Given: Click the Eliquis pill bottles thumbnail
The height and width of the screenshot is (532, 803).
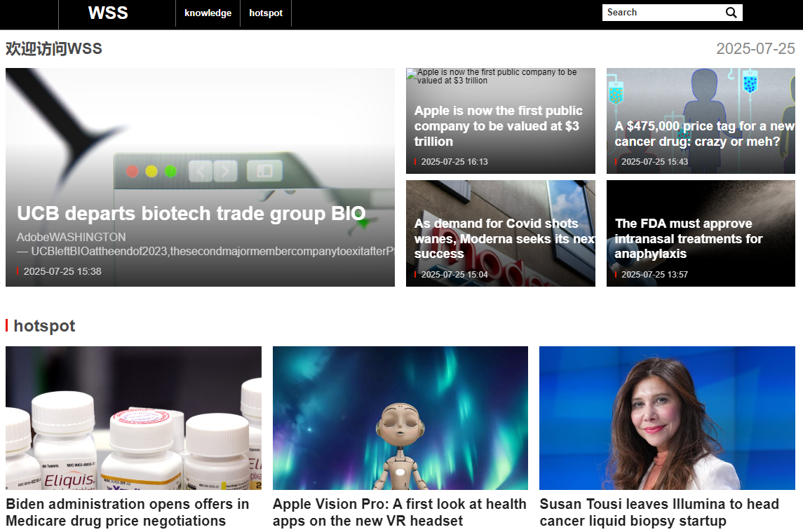Looking at the screenshot, I should [134, 418].
